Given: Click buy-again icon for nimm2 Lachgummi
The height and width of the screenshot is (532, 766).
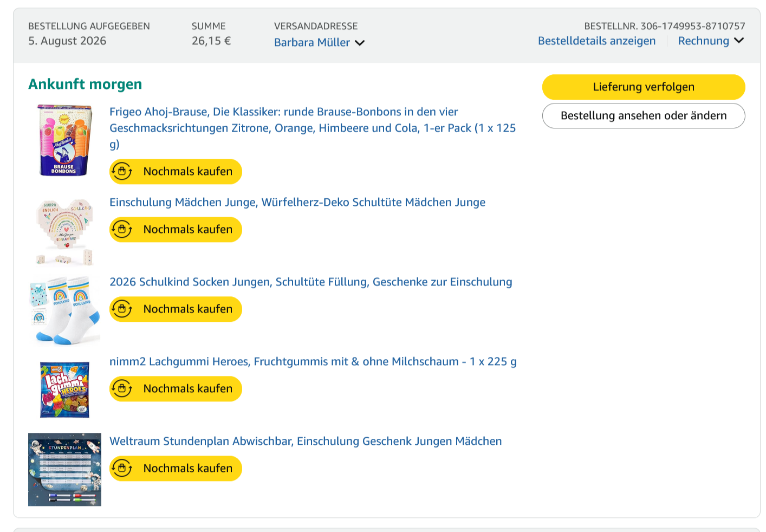Looking at the screenshot, I should pyautogui.click(x=122, y=389).
